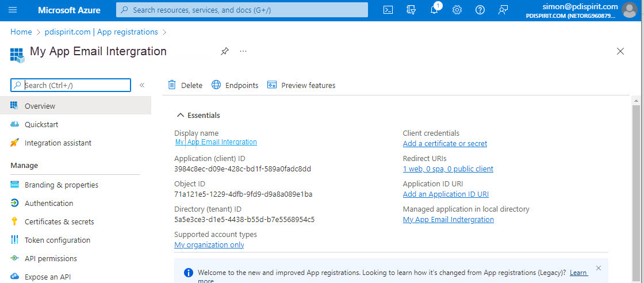The width and height of the screenshot is (644, 283).
Task: Pin the app registration to dashboard
Action: tap(225, 51)
